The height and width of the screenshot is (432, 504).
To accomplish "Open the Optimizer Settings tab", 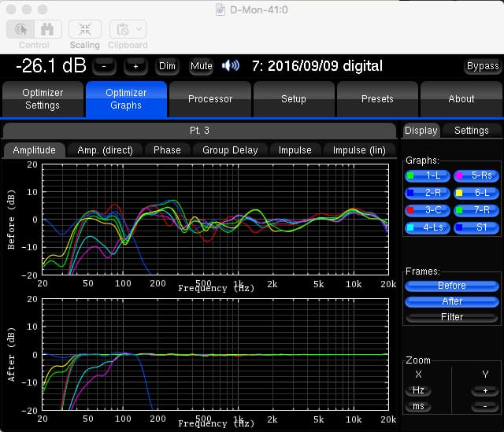I will coord(43,99).
